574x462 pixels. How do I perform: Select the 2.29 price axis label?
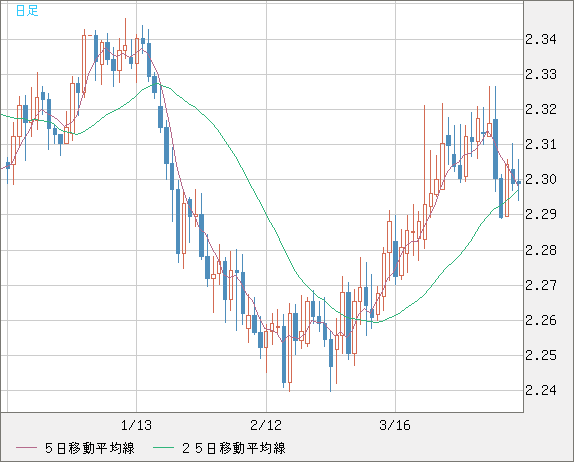point(541,214)
